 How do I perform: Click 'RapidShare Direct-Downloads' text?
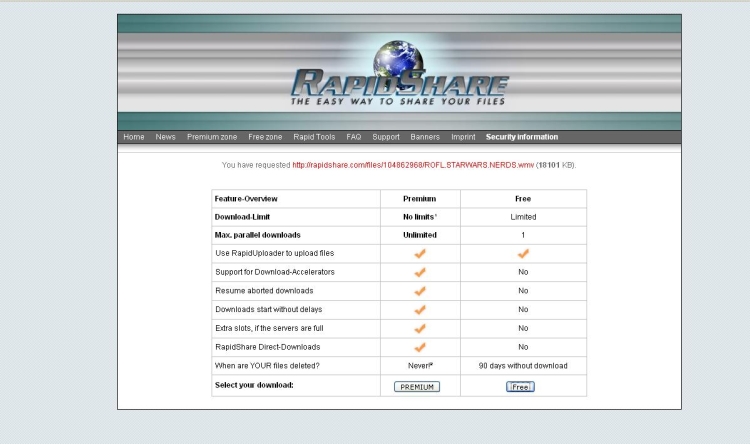tap(268, 347)
